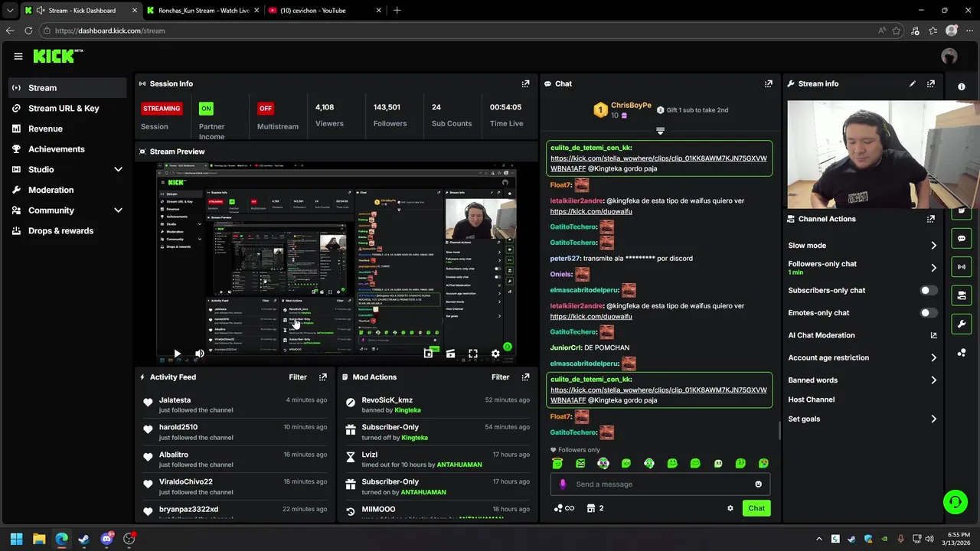Screen dimensions: 980x551
Task: Click RevoSicK_kmz in Mod Actions
Action: tap(387, 400)
